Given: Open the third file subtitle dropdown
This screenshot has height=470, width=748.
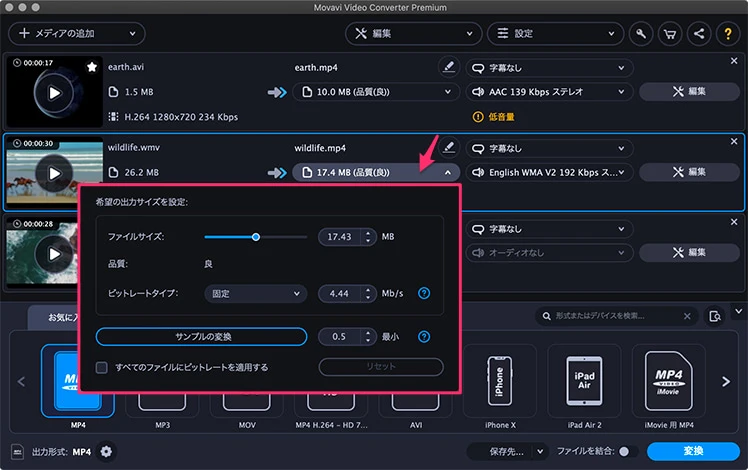Looking at the screenshot, I should tap(550, 230).
